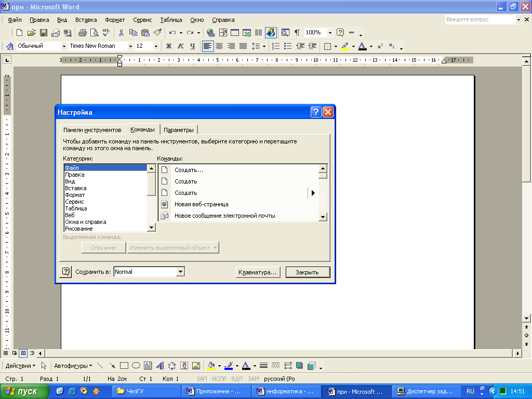532x399 pixels.
Task: Click the Decrease Indent icon
Action: [300, 46]
